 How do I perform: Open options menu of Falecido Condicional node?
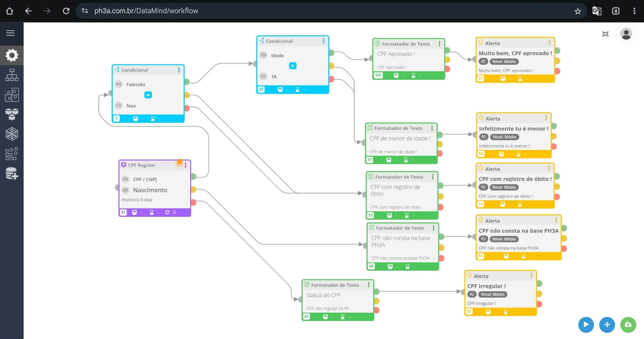click(179, 70)
